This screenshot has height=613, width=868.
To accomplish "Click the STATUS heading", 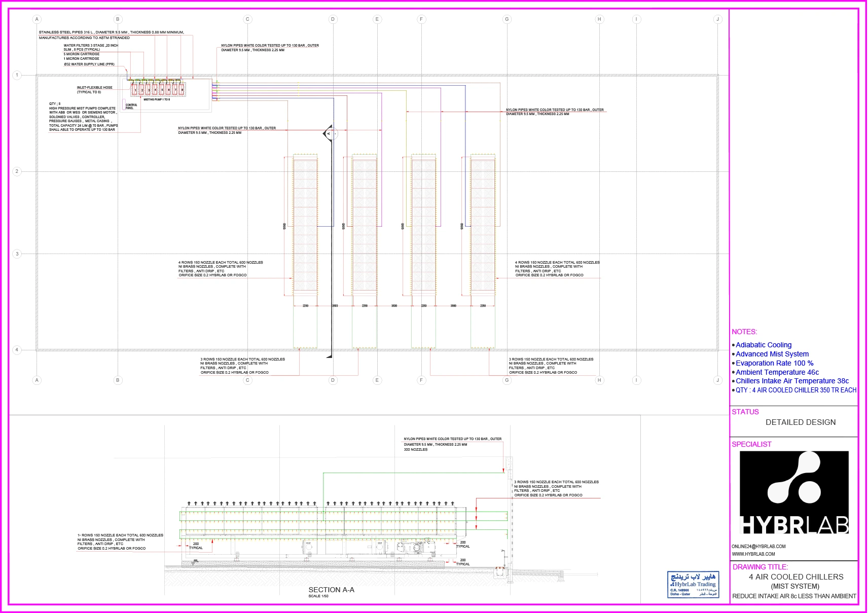I will [x=745, y=412].
